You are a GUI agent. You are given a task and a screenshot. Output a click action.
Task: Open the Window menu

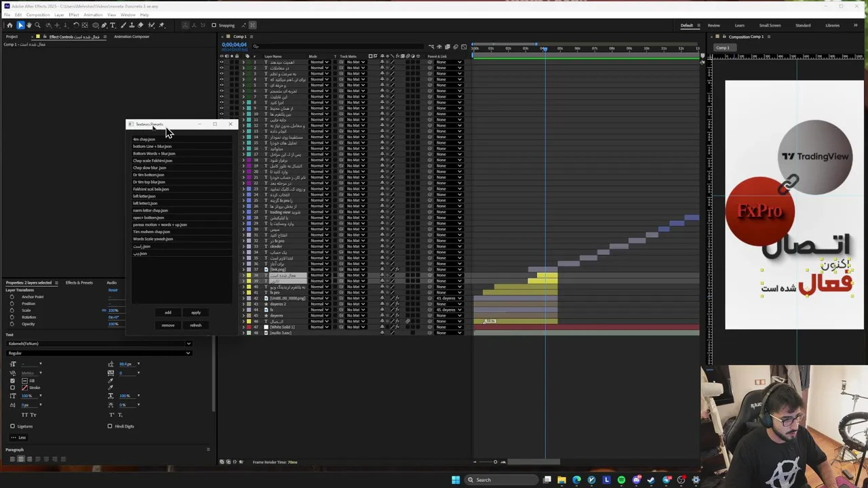click(127, 14)
